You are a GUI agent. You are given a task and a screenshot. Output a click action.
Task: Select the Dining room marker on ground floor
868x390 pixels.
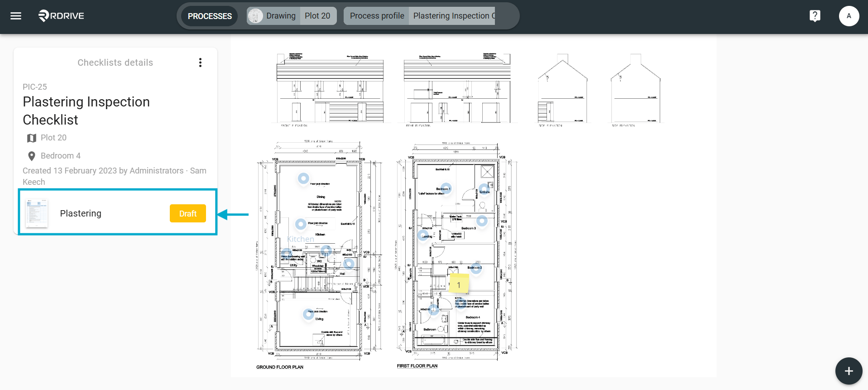pos(303,178)
